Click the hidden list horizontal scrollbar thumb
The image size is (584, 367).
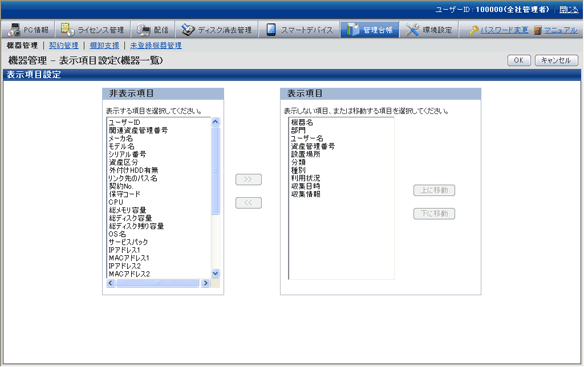158,283
